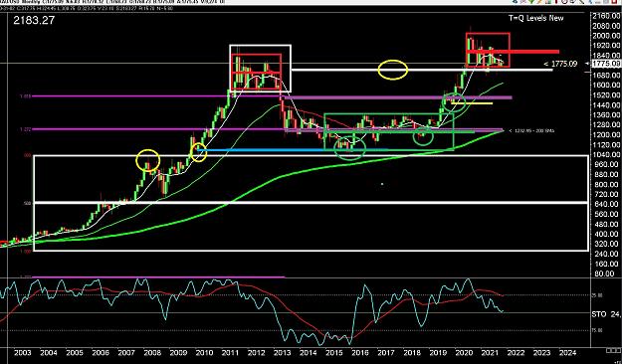
Task: Click the 1520.00 price axis label
Action: coord(606,95)
